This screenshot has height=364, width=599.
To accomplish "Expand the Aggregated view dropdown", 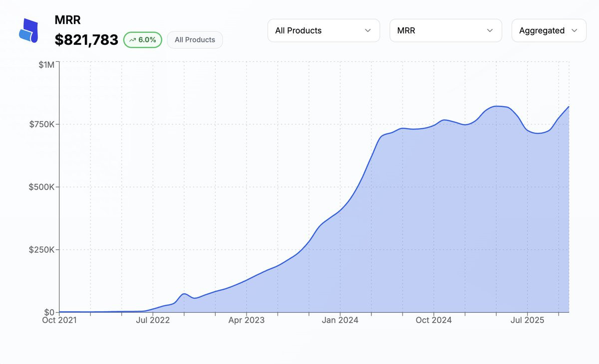I will [x=549, y=30].
